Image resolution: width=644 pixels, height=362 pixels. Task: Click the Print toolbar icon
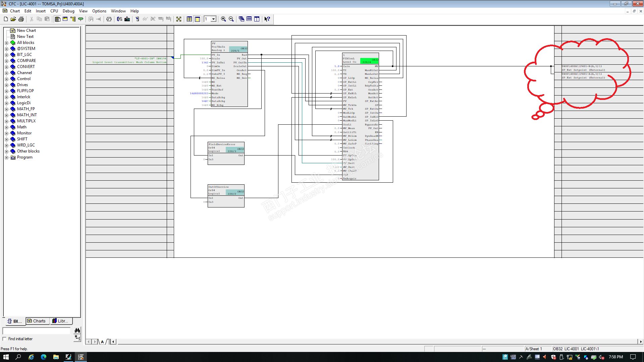tap(21, 19)
